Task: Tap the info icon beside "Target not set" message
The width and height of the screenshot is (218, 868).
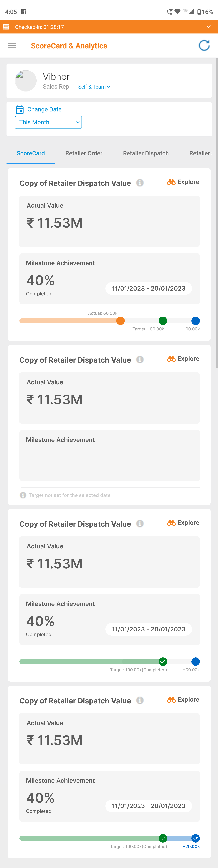Action: [23, 495]
